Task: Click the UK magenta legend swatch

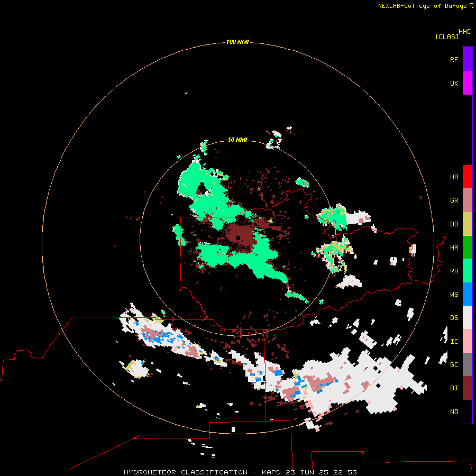Action: [467, 83]
